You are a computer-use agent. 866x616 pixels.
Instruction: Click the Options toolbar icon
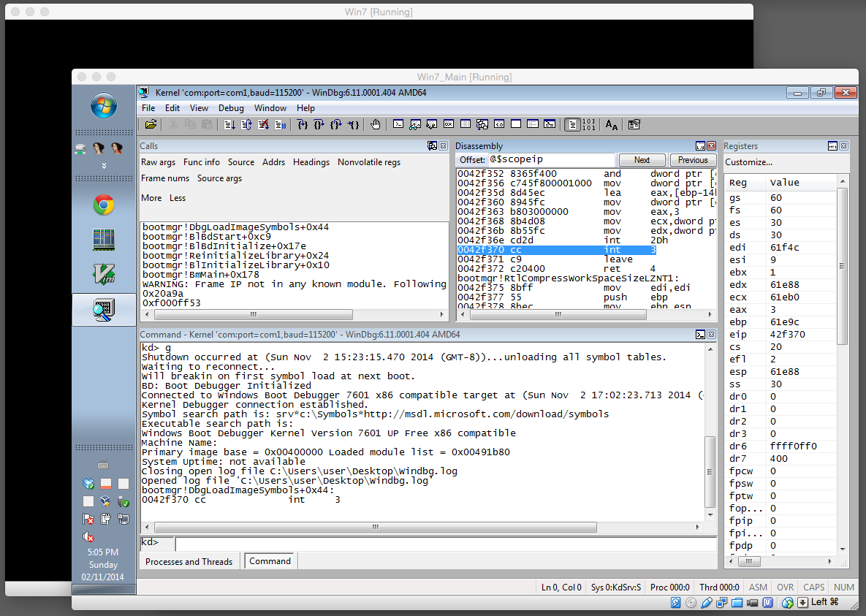coord(634,124)
